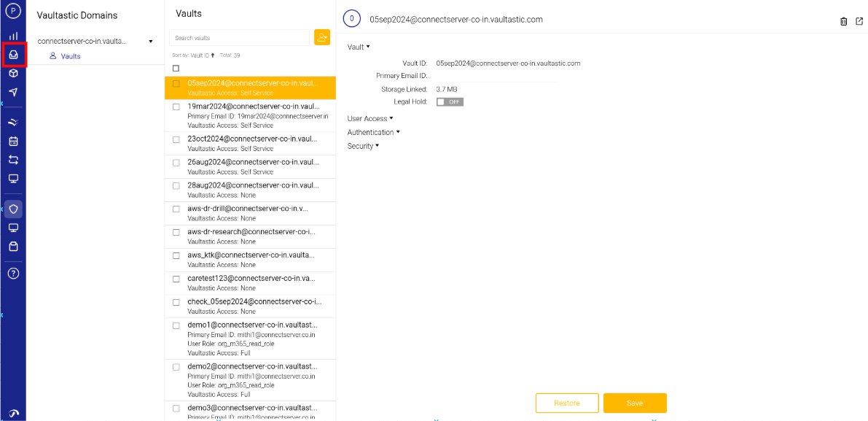The image size is (868, 421).
Task: Click the 05sep2024 vault title in header
Action: coord(456,20)
